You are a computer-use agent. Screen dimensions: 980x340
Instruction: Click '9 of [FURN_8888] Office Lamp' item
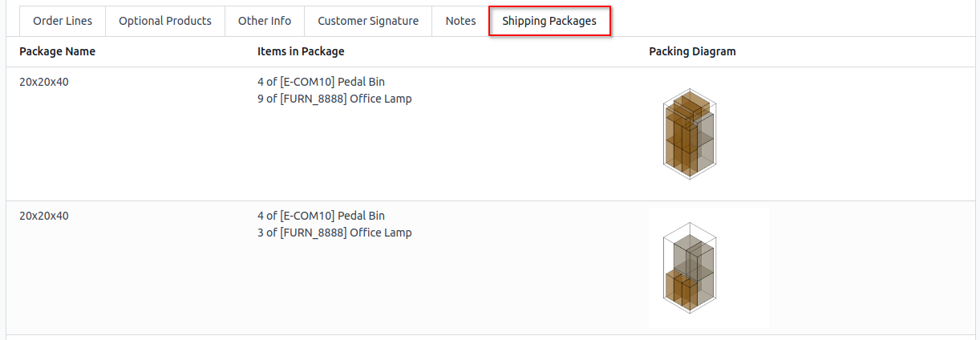coord(334,99)
